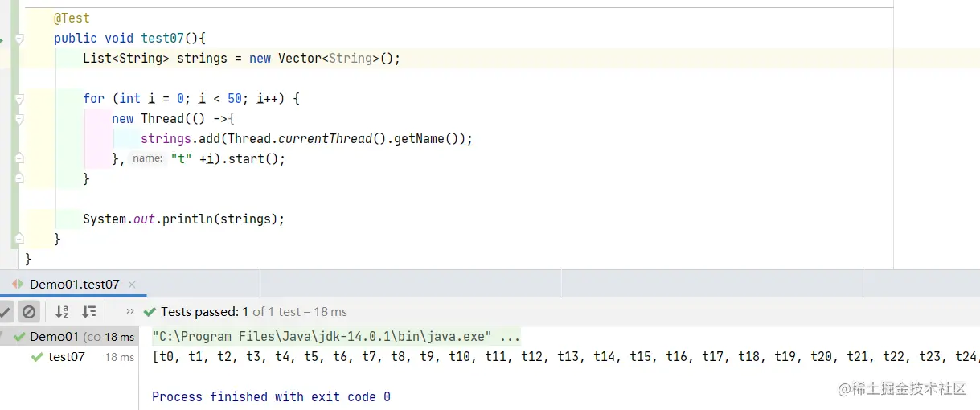The height and width of the screenshot is (410, 980).
Task: Click currentThread() method call
Action: tap(331, 139)
